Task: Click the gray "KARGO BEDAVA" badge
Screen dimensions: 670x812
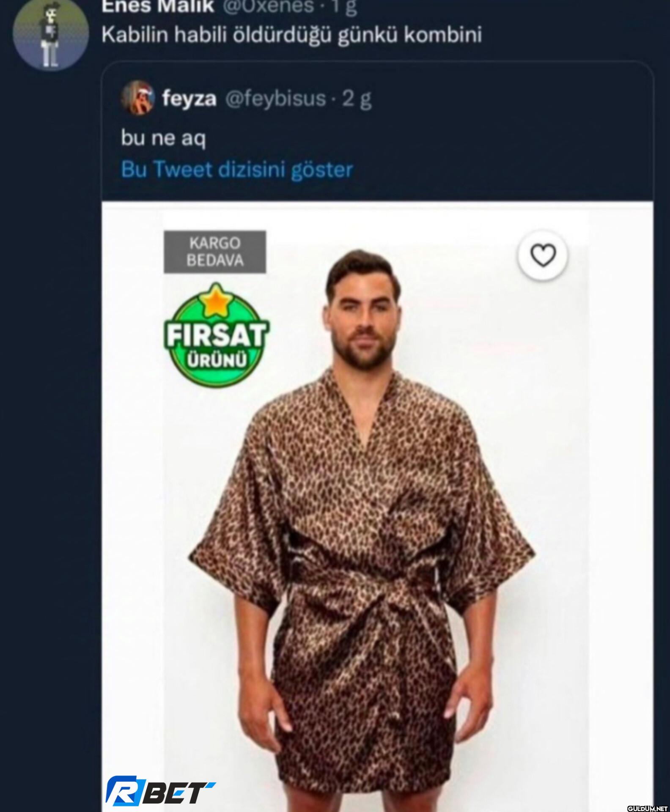Action: [215, 252]
